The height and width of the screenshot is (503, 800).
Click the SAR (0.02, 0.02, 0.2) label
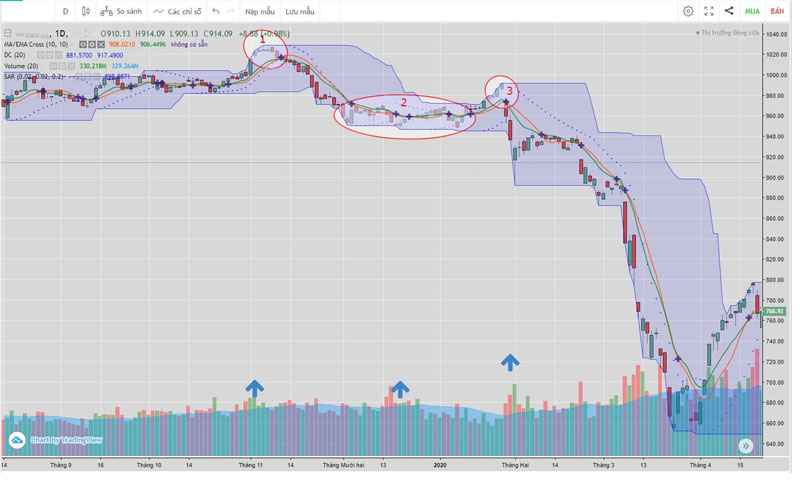(34, 77)
